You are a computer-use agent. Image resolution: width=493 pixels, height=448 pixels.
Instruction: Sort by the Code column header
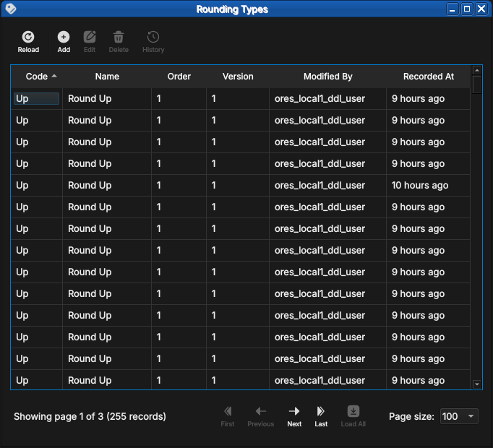[x=37, y=77]
